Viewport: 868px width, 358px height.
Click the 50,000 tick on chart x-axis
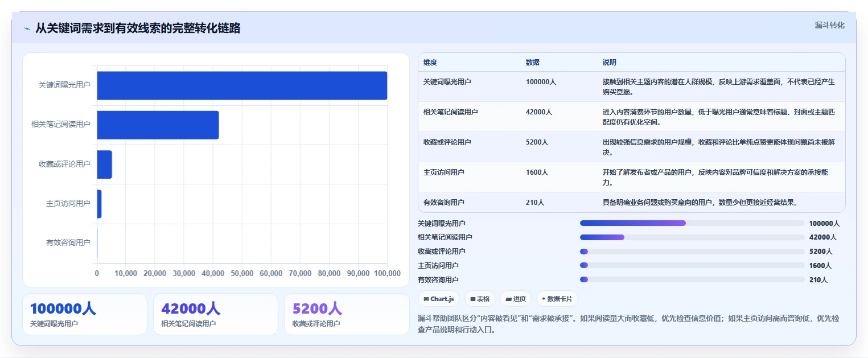coord(242,273)
